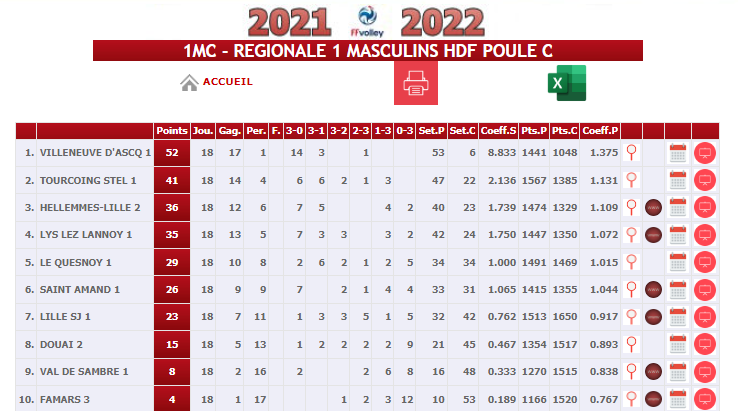Click the red screen icon for Villeneuve d'Ascq 1
Viewport: 738px width, 411px height.
pyautogui.click(x=705, y=153)
